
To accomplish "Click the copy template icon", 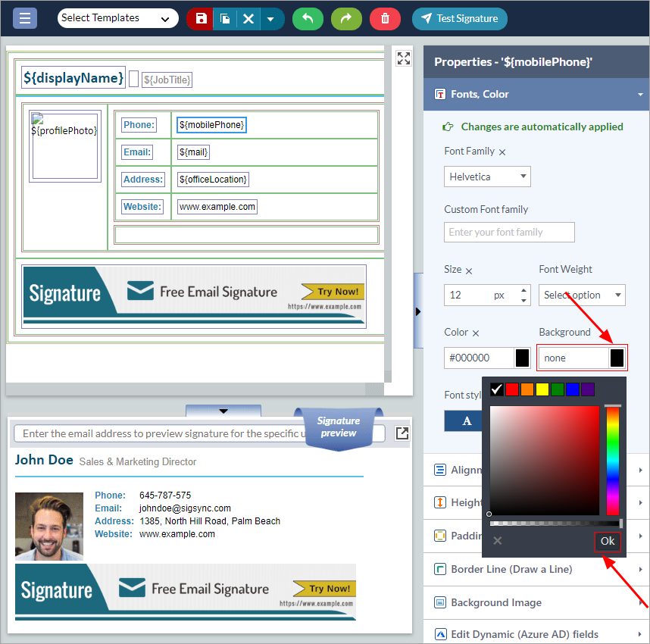I will tap(225, 19).
